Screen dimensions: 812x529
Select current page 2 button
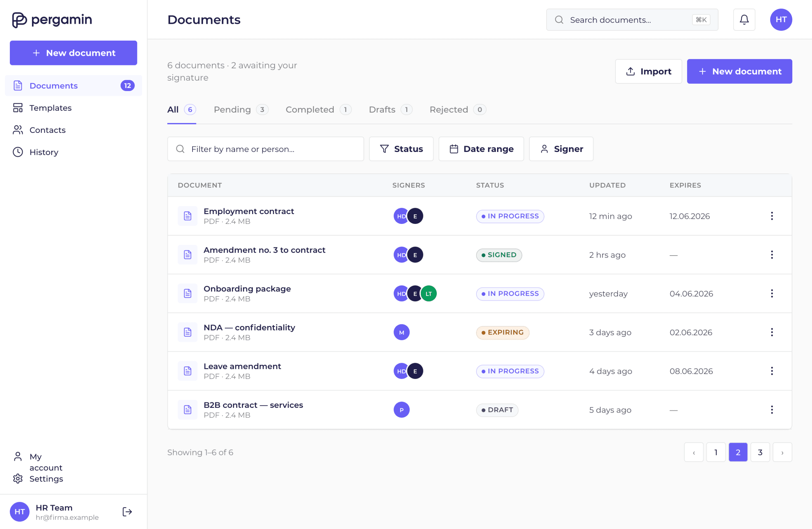[x=738, y=452]
